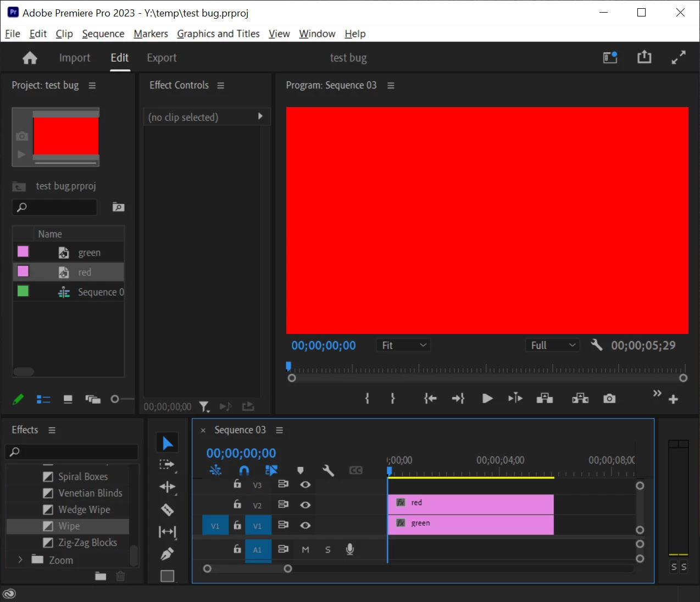Select the red clip on V2 track
Viewport: 700px width, 602px height.
tap(471, 503)
